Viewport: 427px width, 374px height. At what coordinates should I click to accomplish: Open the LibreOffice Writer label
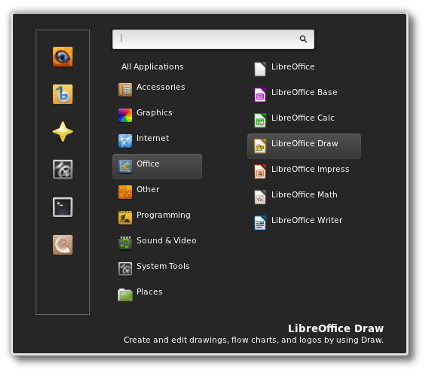(307, 220)
